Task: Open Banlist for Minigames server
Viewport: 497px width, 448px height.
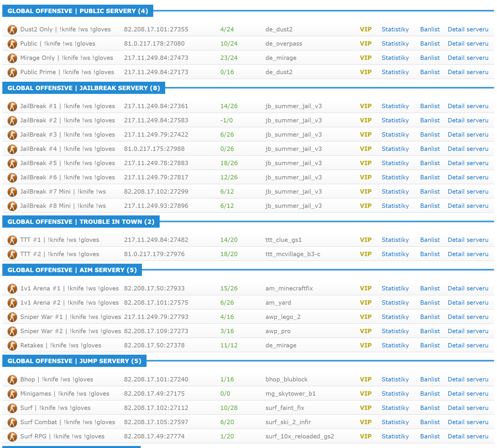Action: [430, 394]
